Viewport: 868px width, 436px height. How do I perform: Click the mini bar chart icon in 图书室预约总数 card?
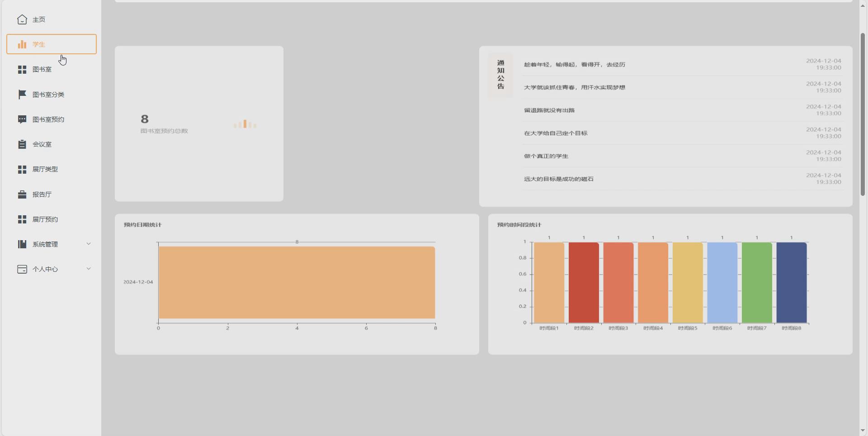click(245, 124)
